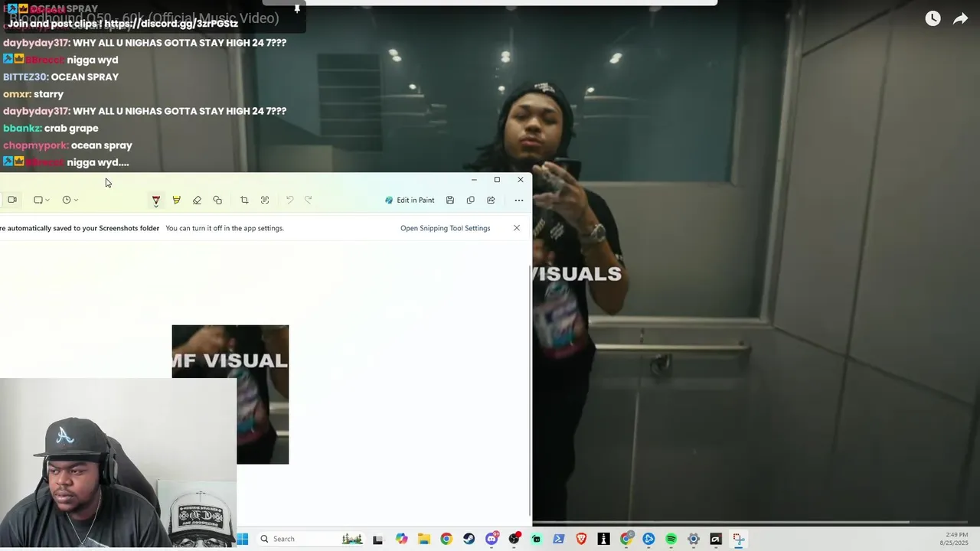Open the Windows Start menu
980x551 pixels.
243,539
